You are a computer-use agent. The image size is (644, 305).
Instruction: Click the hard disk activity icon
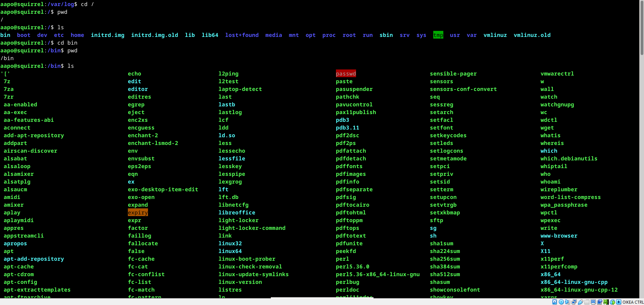(x=554, y=302)
